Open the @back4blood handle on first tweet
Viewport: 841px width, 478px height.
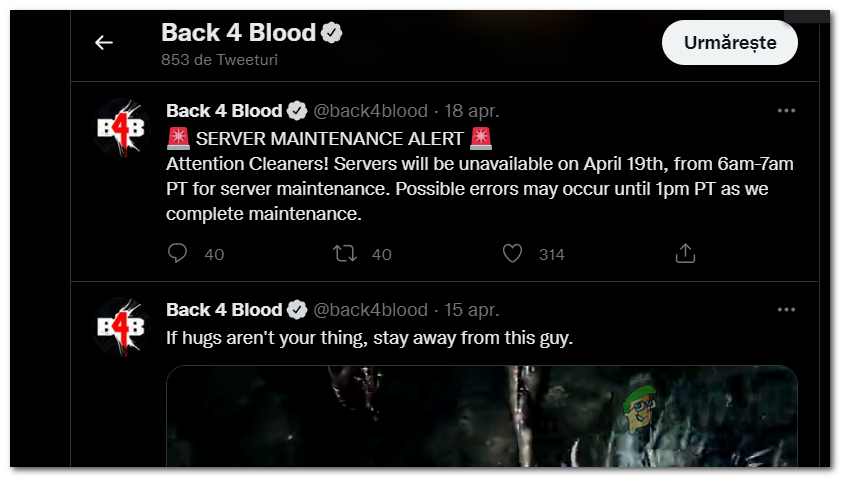point(371,110)
